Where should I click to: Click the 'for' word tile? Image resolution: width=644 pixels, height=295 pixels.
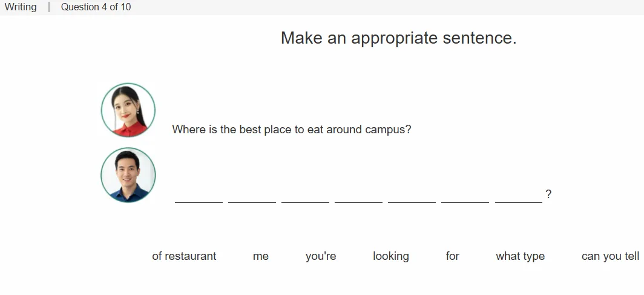(453, 256)
